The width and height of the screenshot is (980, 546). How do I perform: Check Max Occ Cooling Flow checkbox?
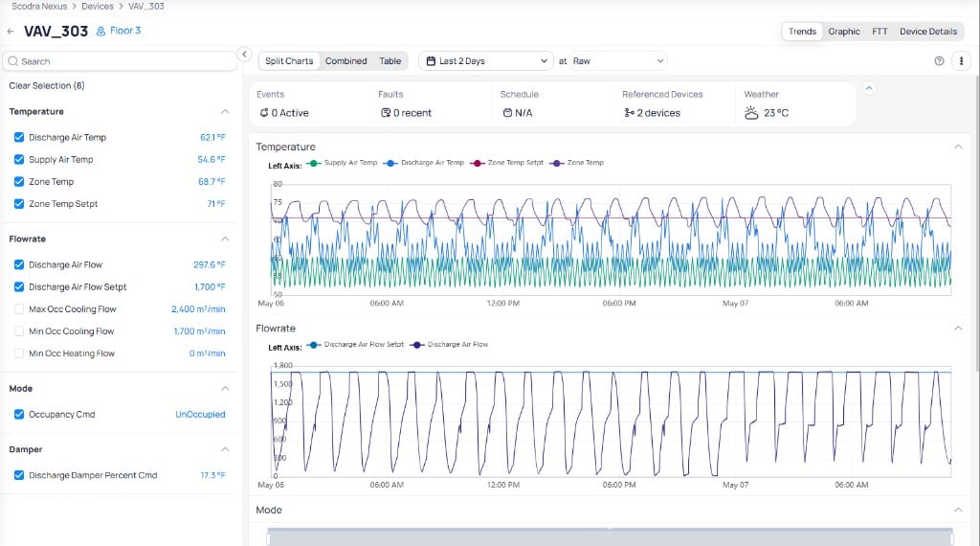point(19,309)
